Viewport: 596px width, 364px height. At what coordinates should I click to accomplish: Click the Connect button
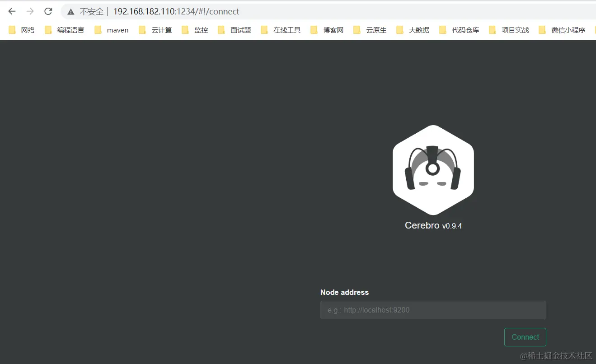click(525, 337)
